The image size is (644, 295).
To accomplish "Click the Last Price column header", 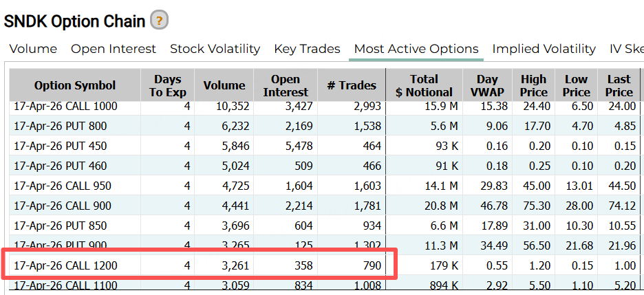I will click(619, 85).
